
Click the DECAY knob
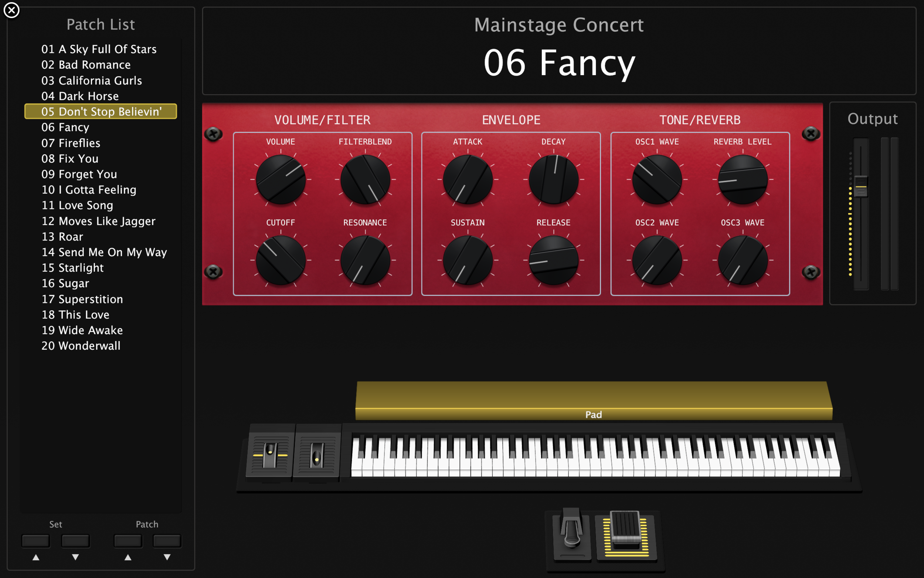coord(554,179)
